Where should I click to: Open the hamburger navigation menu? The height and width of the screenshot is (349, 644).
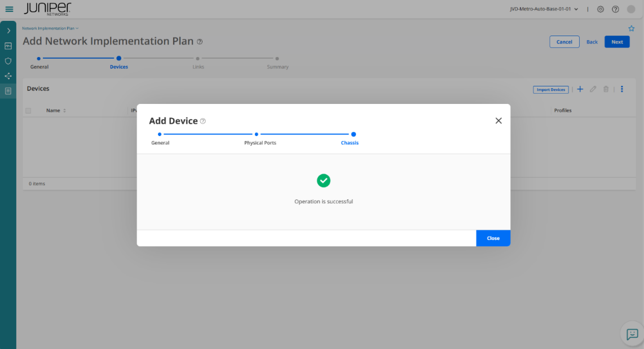pos(9,9)
